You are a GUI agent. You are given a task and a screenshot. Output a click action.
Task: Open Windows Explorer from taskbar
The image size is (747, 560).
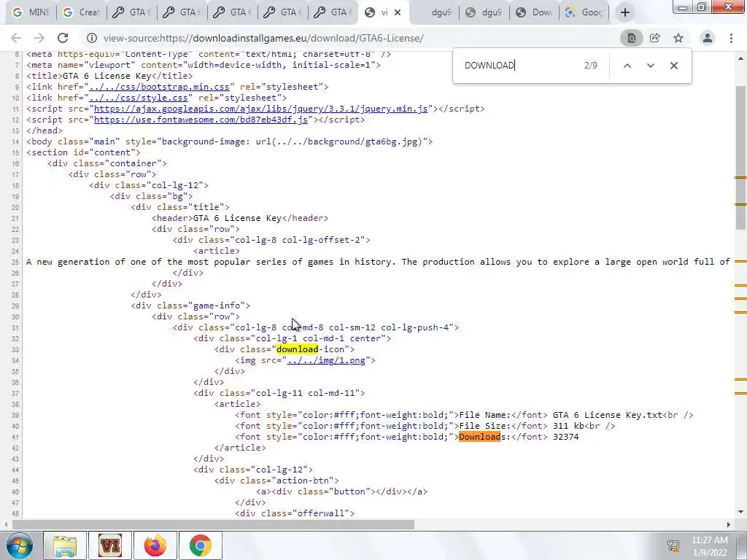point(65,545)
